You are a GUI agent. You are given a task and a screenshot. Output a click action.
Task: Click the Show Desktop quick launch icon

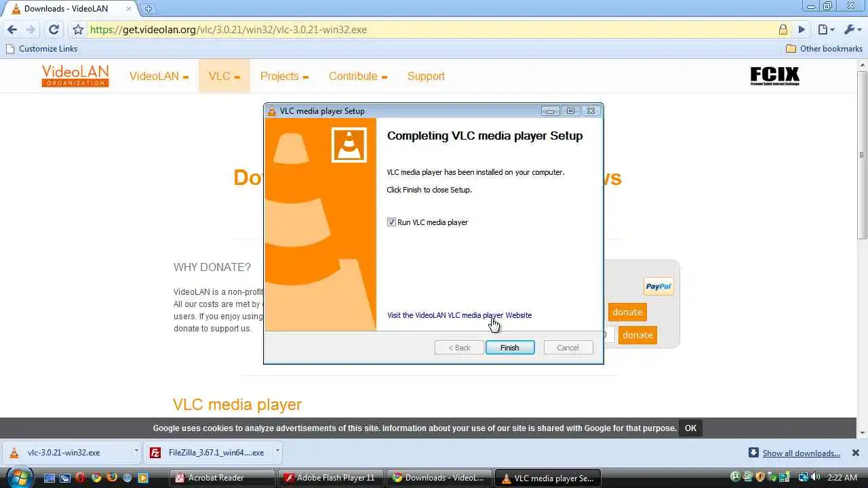point(49,478)
